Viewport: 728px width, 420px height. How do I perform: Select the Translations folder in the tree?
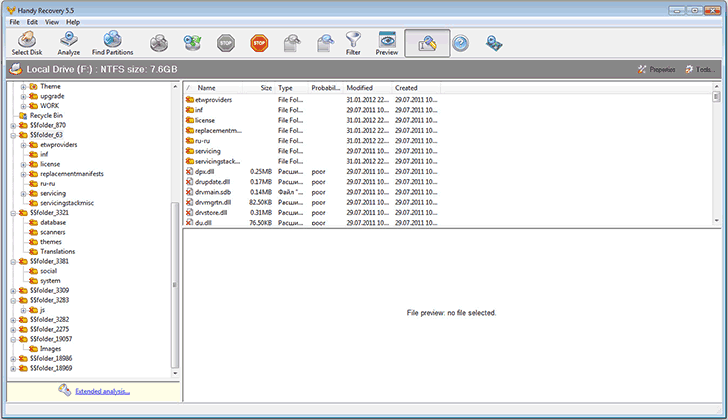(58, 252)
